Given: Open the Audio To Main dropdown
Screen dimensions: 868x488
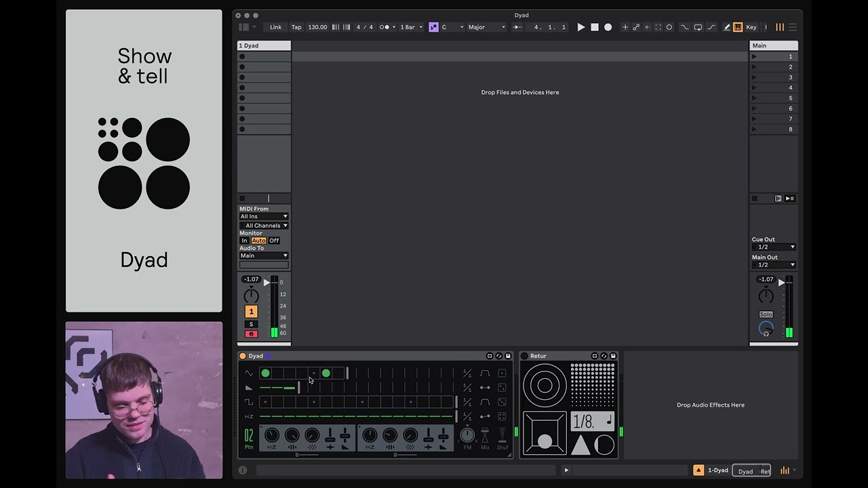Looking at the screenshot, I should (x=264, y=256).
